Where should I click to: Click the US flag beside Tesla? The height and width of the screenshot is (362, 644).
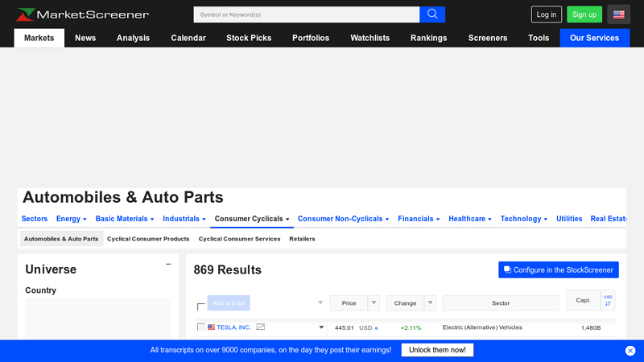click(x=211, y=327)
